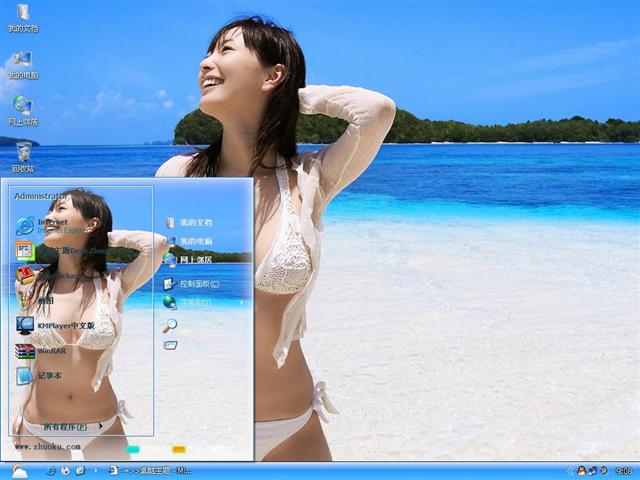Open 控制面板(C) from the Start menu
Viewport: 640px width, 480px height.
click(x=191, y=283)
